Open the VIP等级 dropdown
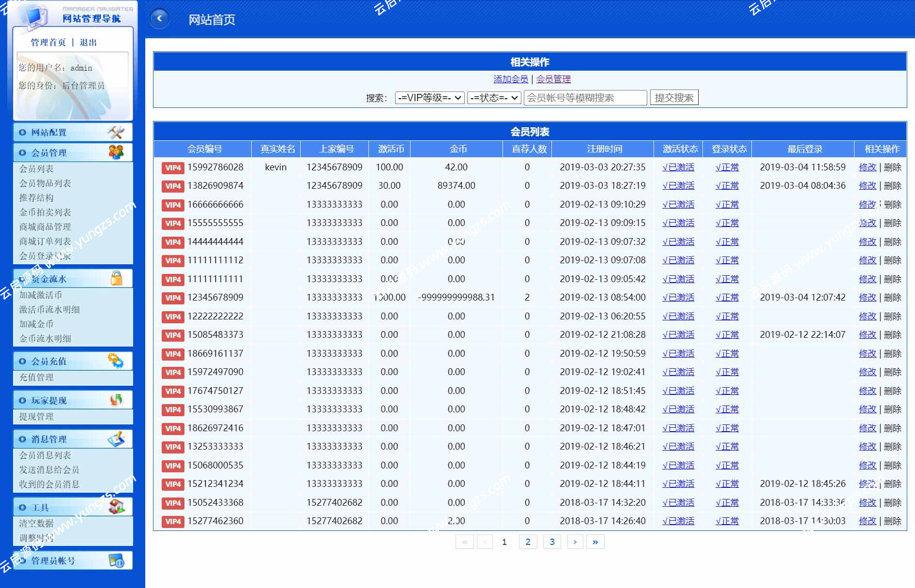The image size is (915, 588). 429,97
